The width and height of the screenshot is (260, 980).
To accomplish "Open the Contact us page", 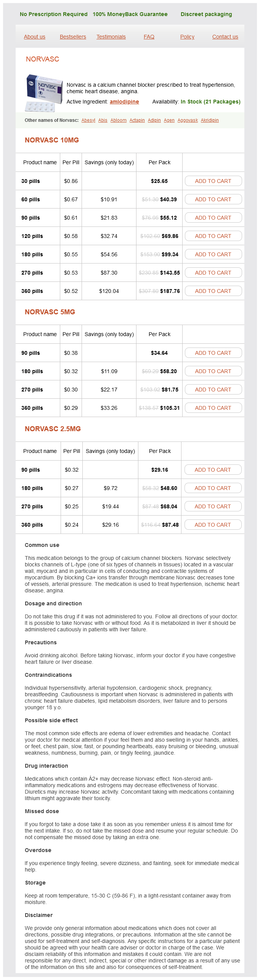I will [x=225, y=37].
